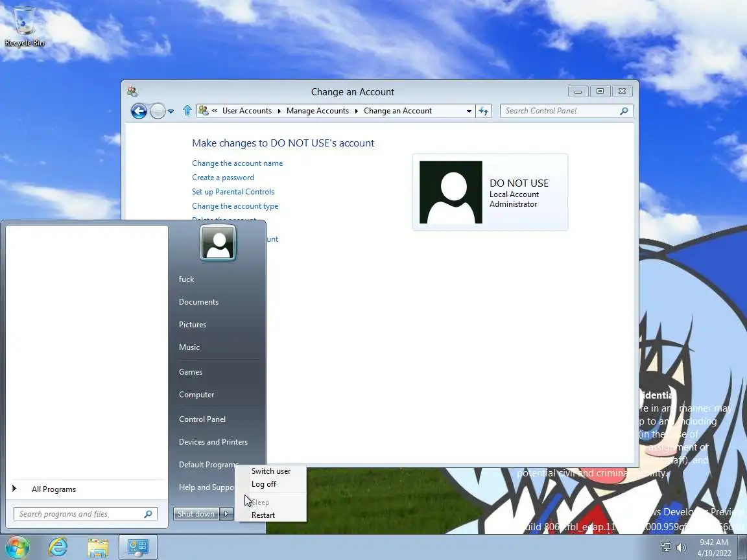Click the Shut down button
The image size is (747, 560).
pyautogui.click(x=196, y=514)
